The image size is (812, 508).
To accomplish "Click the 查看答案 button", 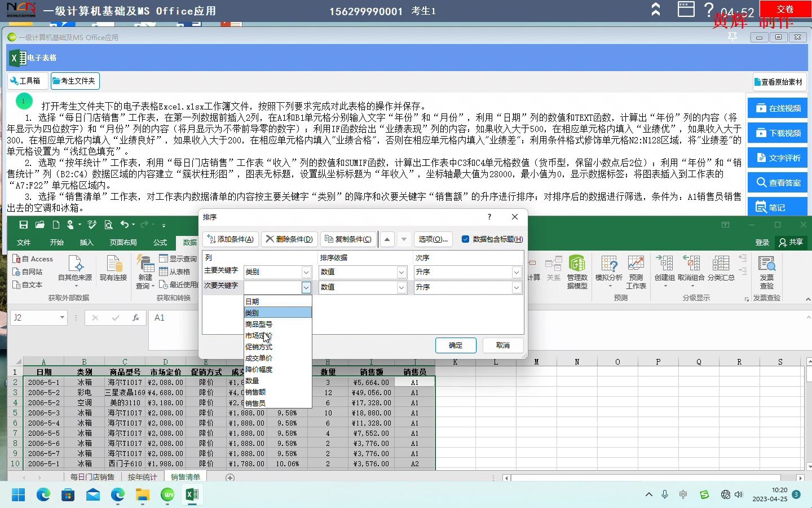I will click(777, 183).
